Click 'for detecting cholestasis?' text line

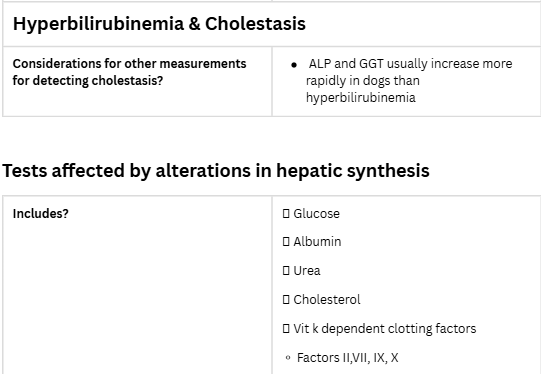(88, 81)
